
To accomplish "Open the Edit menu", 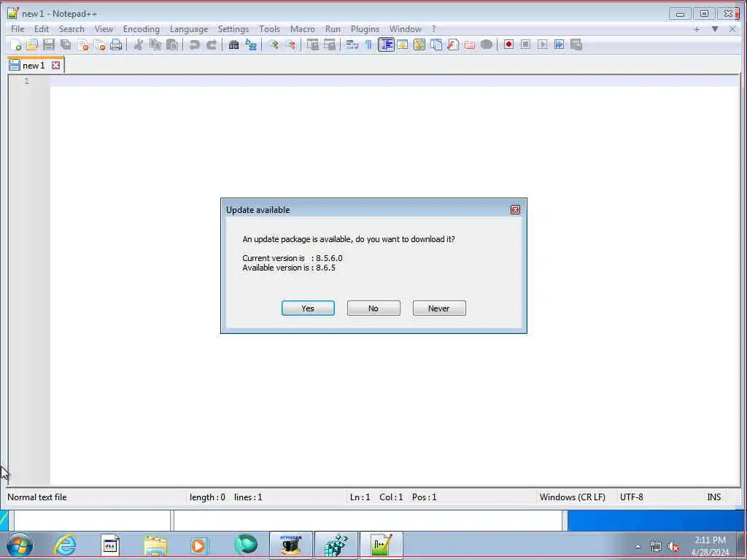I will tap(42, 29).
